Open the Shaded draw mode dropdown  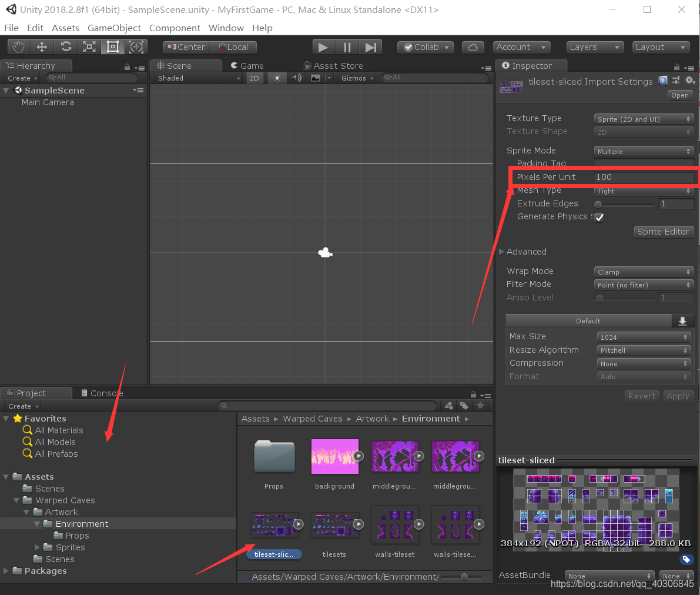coord(198,78)
